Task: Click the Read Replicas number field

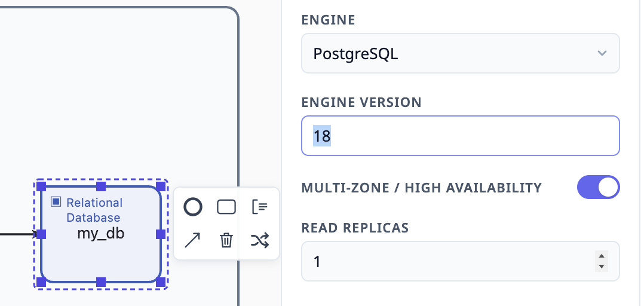Action: click(x=461, y=261)
